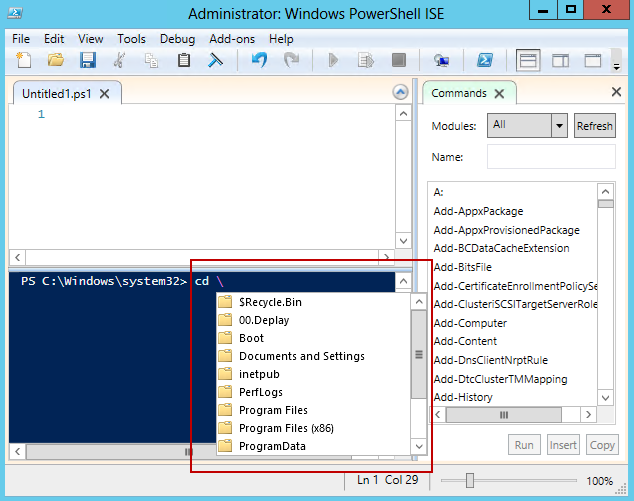The height and width of the screenshot is (501, 634).
Task: Cut selection with the scissors icon
Action: (x=119, y=61)
